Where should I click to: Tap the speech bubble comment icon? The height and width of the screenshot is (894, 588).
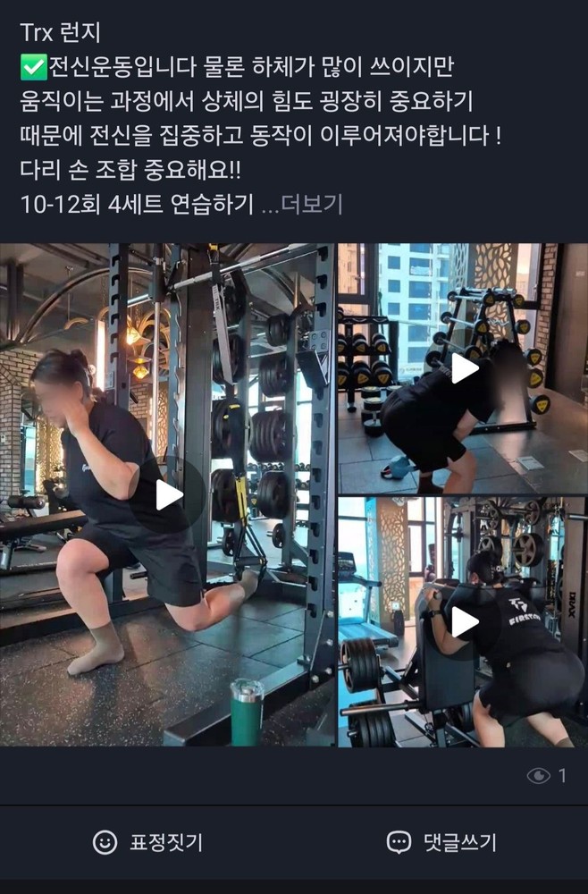399,842
